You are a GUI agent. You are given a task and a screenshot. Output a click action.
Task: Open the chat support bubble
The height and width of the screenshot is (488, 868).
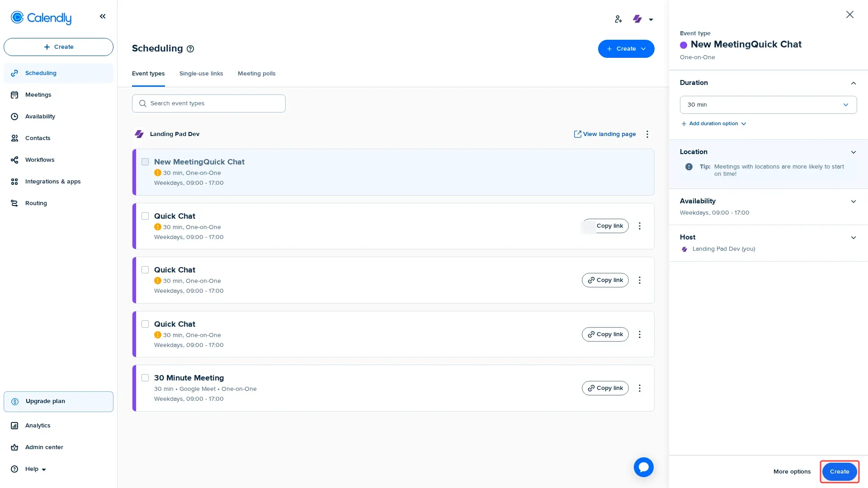pyautogui.click(x=644, y=467)
